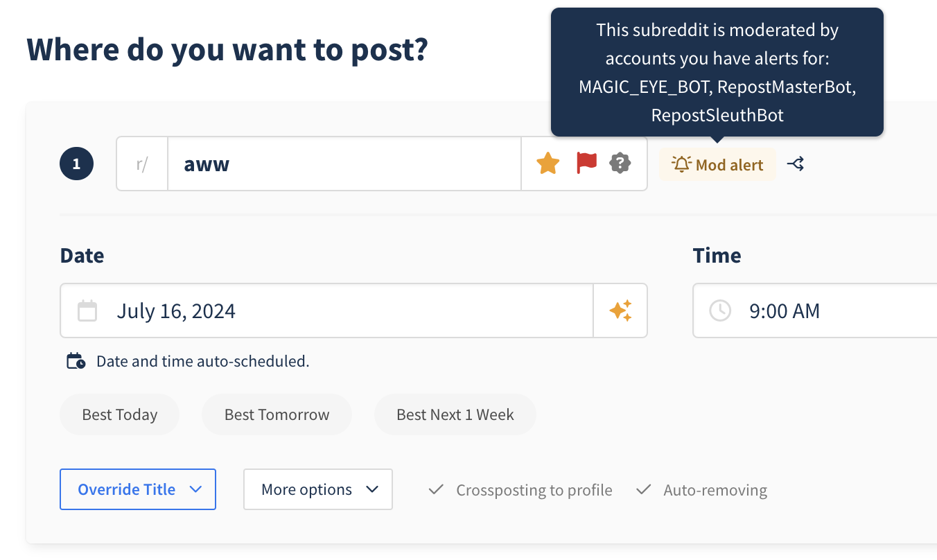The width and height of the screenshot is (937, 560).
Task: Click the number 1 step badge
Action: [x=76, y=164]
